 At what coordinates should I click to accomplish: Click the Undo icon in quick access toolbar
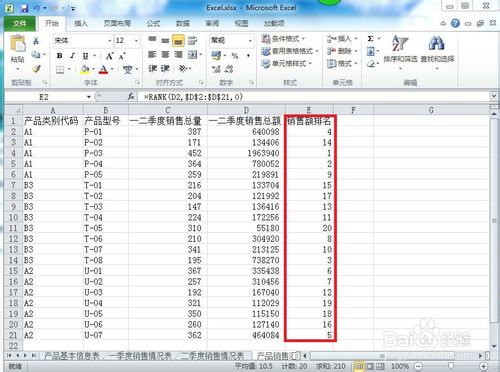37,8
